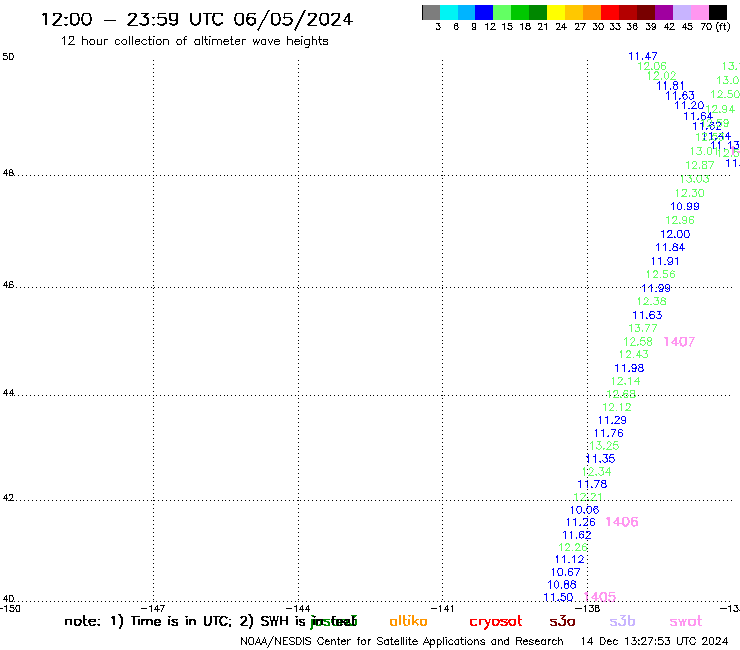Click the 's3b' satellite legend label
This screenshot has width=740, height=650.
click(x=622, y=621)
